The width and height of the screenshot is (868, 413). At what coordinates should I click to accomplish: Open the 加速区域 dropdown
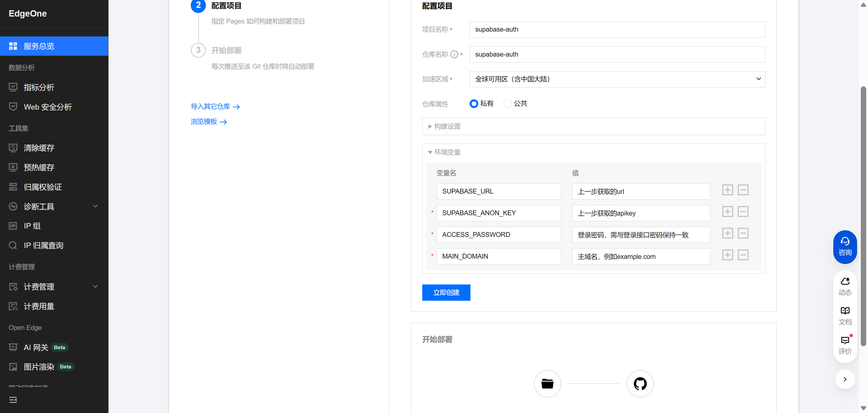617,79
